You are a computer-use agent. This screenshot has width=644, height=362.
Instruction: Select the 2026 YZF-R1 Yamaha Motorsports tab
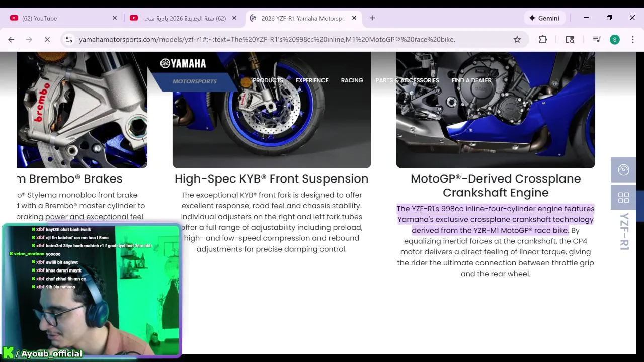304,18
